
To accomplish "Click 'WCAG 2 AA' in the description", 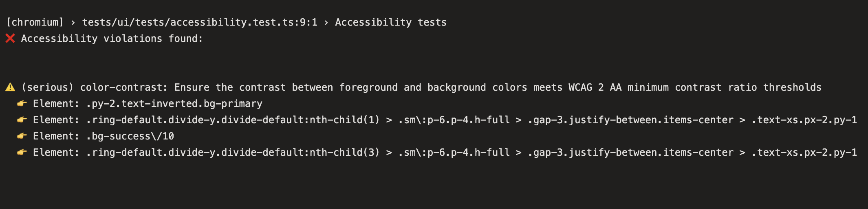I will pos(595,87).
